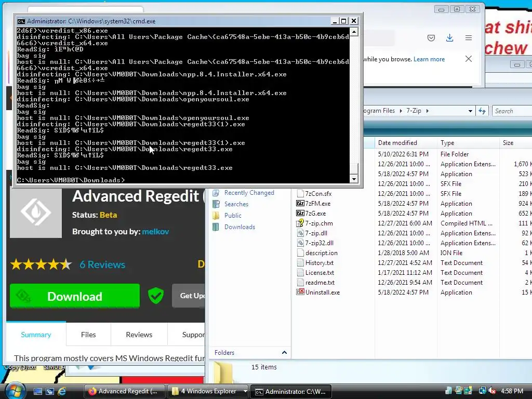Click the Pocket save icon in Firefox

pyautogui.click(x=431, y=37)
